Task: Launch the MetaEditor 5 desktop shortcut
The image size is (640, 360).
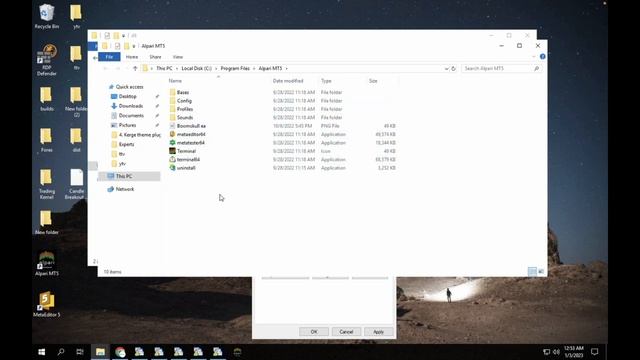Action: (47, 304)
